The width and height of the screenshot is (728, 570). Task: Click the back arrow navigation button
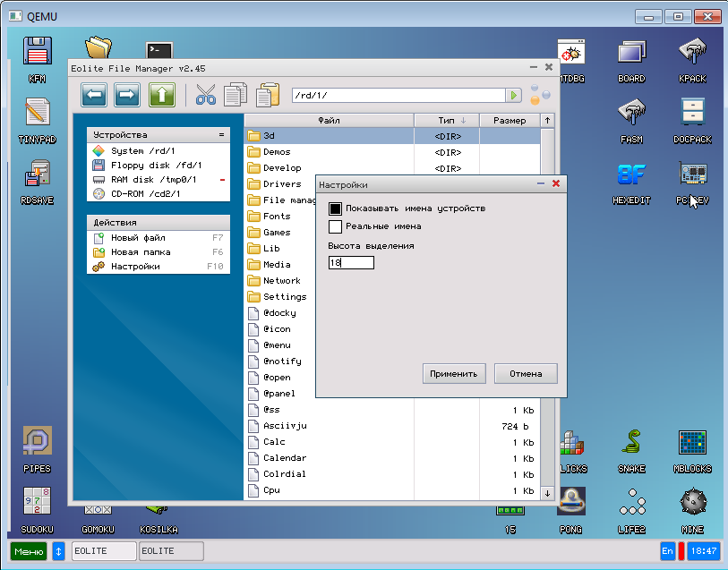coord(95,95)
